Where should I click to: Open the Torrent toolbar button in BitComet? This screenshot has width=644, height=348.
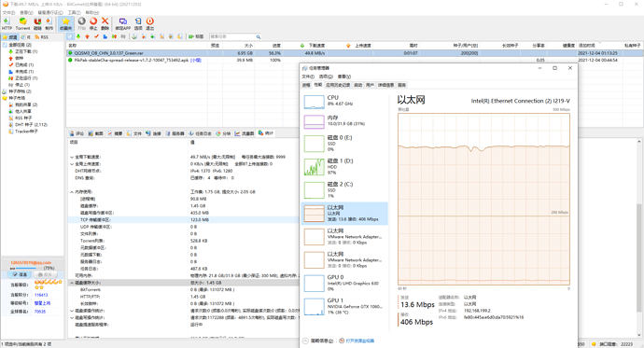pos(22,23)
